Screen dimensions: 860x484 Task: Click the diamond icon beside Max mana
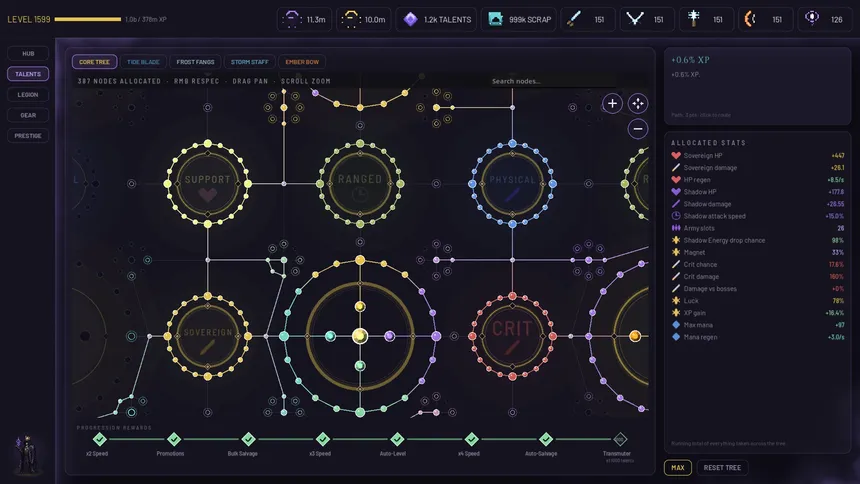click(676, 325)
